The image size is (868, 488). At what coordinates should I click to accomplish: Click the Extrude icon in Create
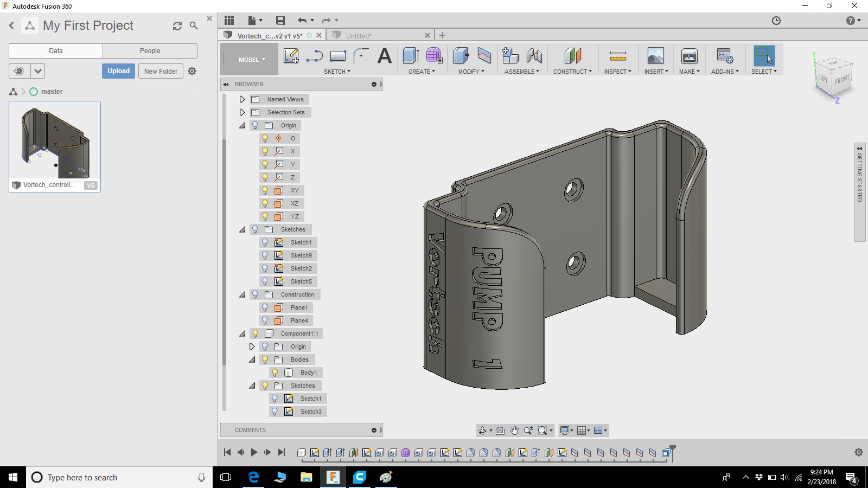(411, 56)
